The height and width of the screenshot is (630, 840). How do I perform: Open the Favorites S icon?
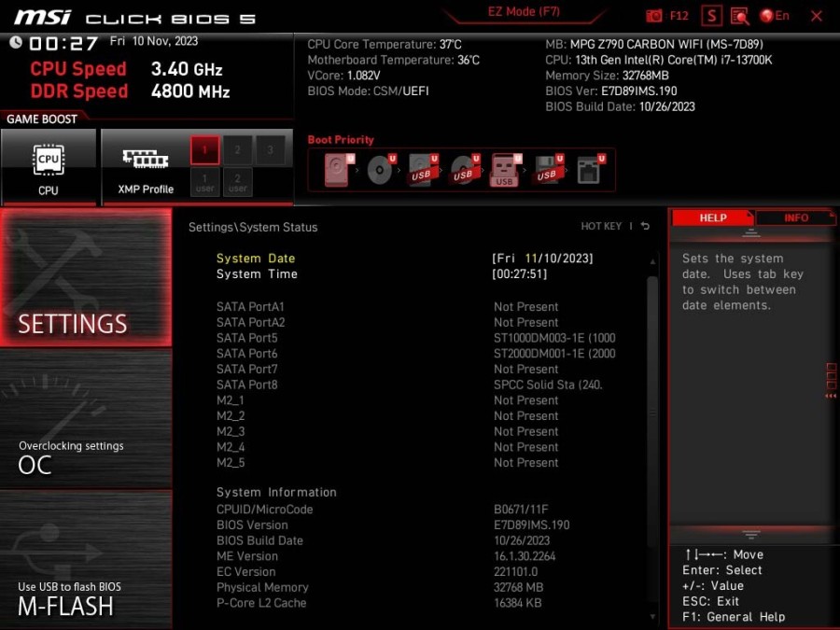click(711, 16)
